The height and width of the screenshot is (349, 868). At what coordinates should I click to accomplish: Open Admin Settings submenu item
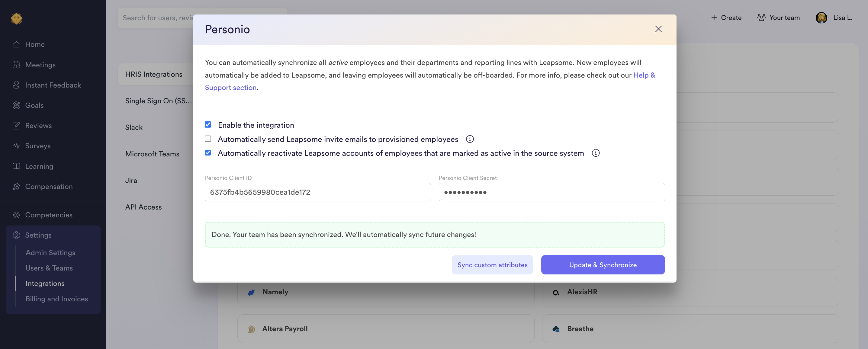tap(50, 252)
